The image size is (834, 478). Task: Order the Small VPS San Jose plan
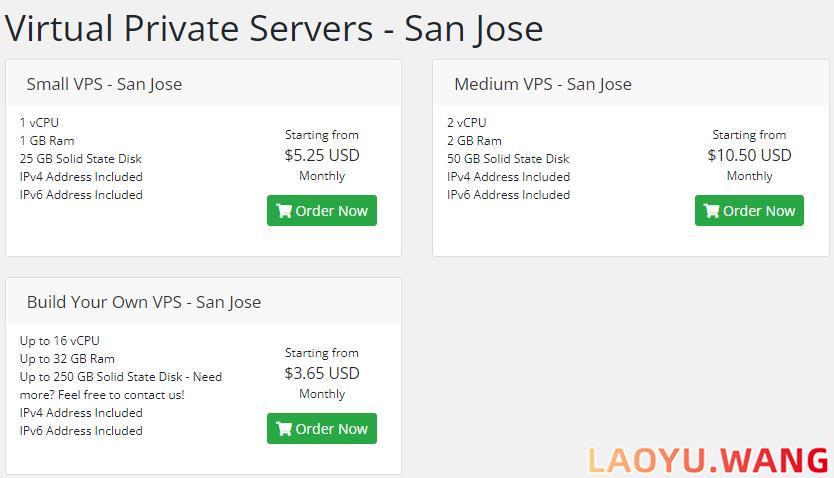(322, 211)
